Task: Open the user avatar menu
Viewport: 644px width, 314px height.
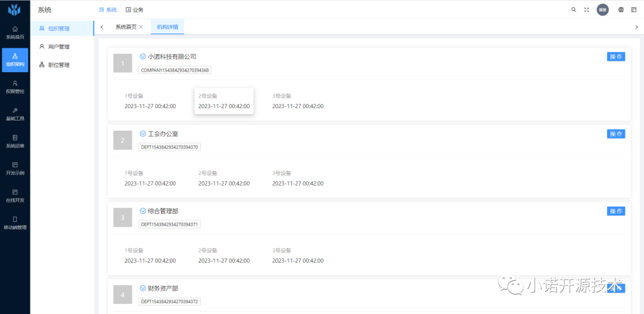Action: [x=602, y=10]
